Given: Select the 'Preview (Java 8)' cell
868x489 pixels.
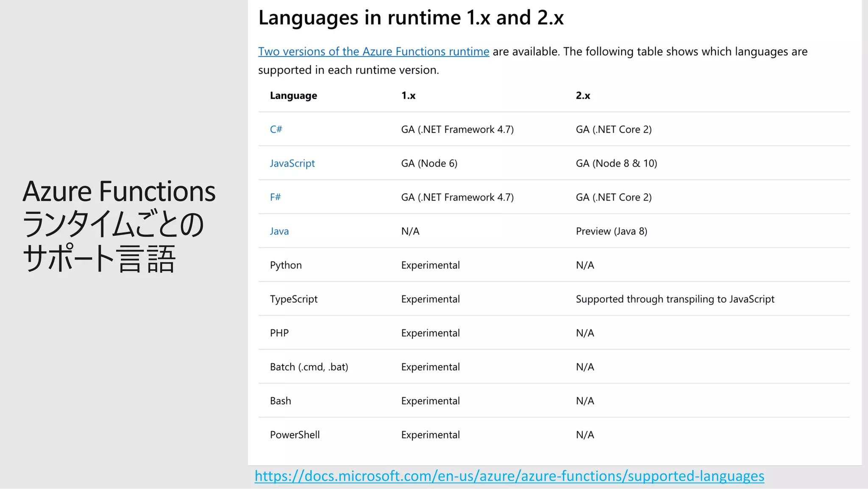Looking at the screenshot, I should point(612,231).
